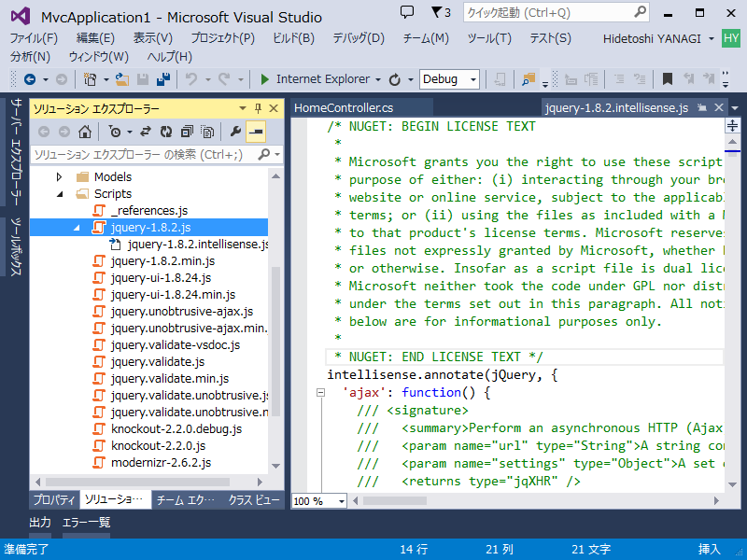Click the New Project toolbar icon
747x560 pixels.
point(90,79)
